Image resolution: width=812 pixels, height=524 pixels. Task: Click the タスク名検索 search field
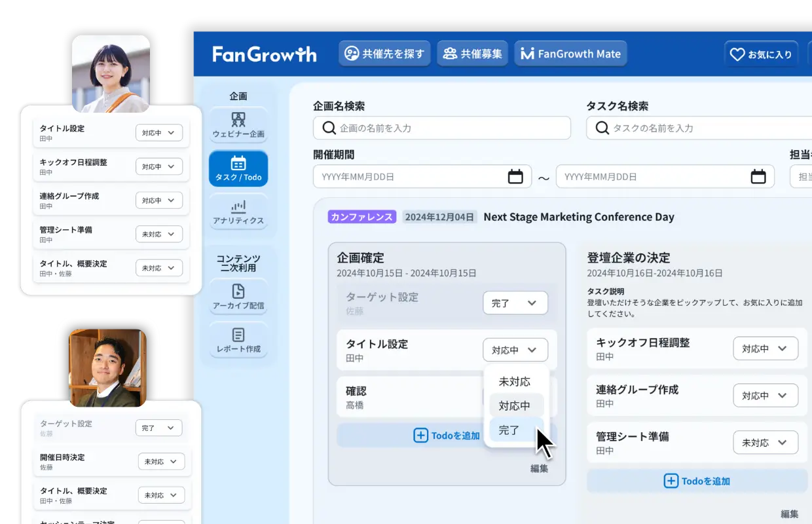[699, 128]
